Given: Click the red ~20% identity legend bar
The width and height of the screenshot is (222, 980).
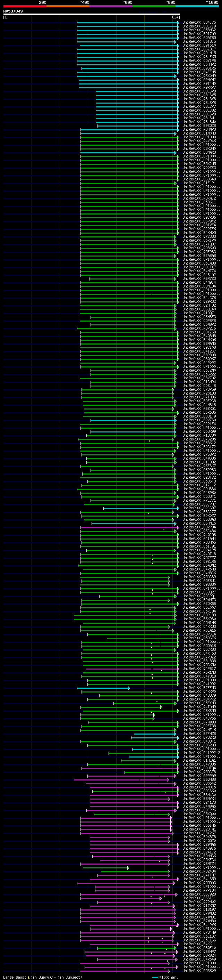Looking at the screenshot, I should pos(25,6).
